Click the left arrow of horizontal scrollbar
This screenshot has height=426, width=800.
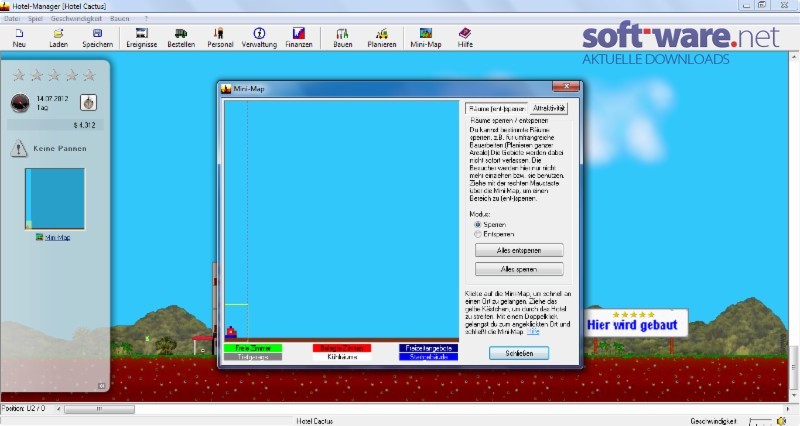(58, 409)
